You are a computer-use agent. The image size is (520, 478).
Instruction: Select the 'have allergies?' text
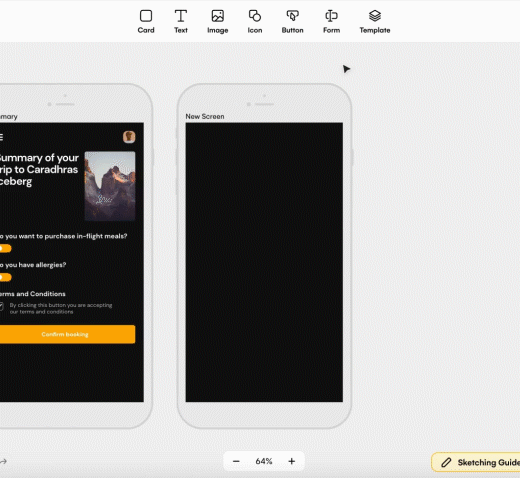(33, 265)
